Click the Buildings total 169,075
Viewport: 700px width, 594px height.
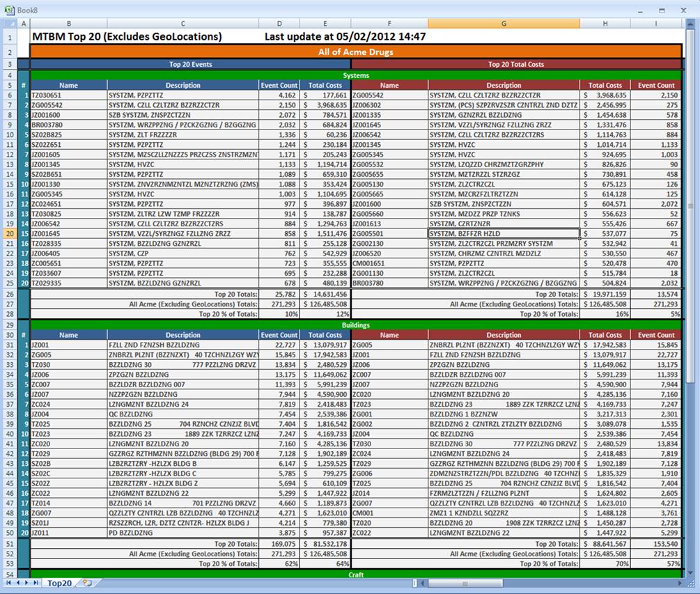(x=279, y=544)
